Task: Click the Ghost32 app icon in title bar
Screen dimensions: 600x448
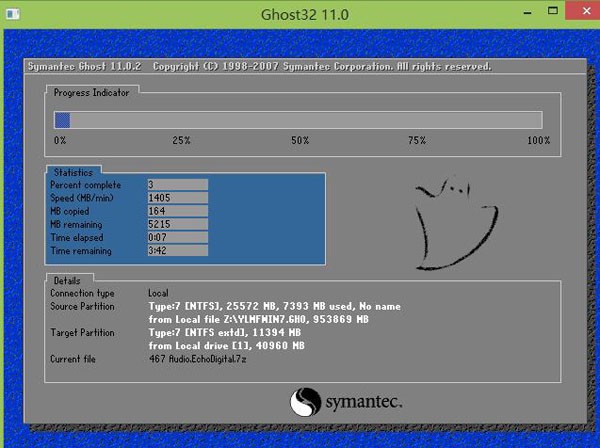Action: point(13,14)
